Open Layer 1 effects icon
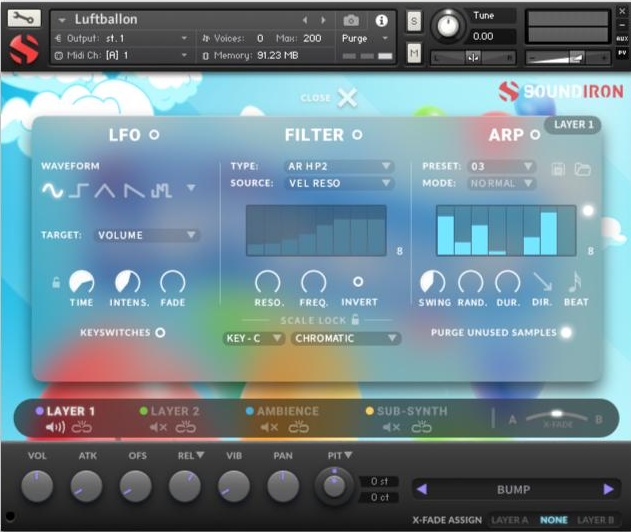This screenshot has width=631, height=532. pyautogui.click(x=82, y=427)
